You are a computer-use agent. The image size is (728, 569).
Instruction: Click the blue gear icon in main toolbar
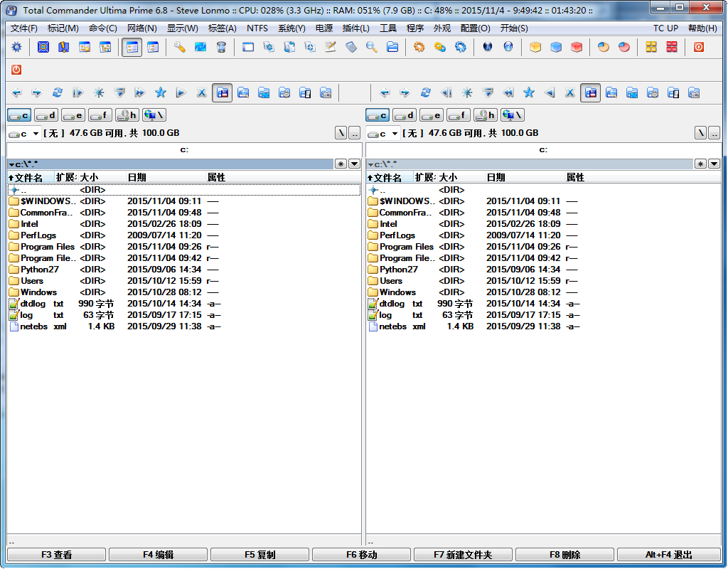[17, 47]
